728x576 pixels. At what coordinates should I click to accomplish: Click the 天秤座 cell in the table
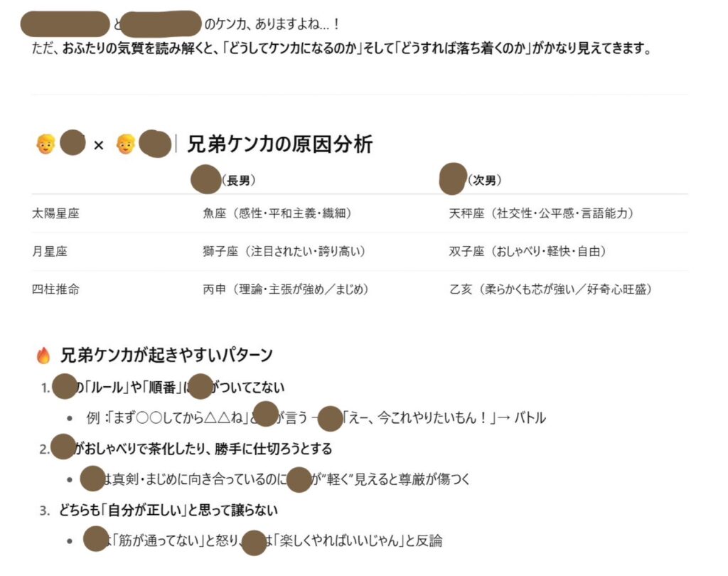pyautogui.click(x=541, y=213)
